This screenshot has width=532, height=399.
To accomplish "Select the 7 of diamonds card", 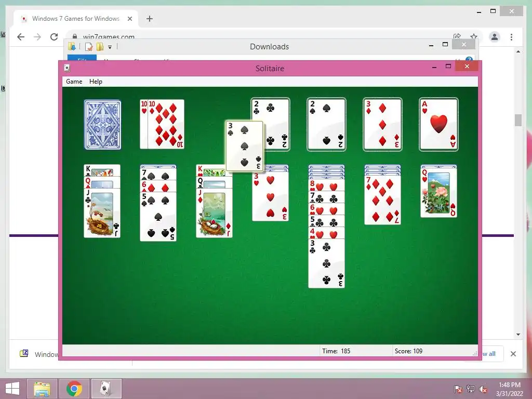I will (382, 200).
